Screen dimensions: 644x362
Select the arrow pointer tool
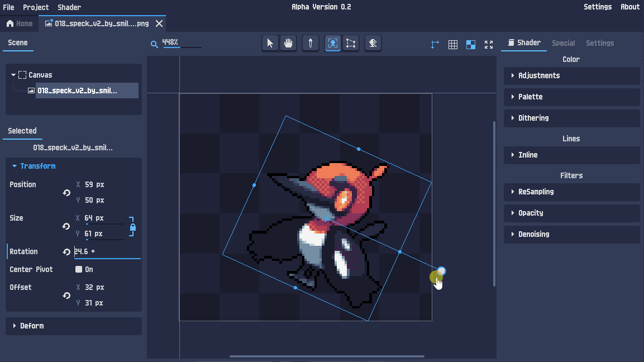tap(270, 43)
